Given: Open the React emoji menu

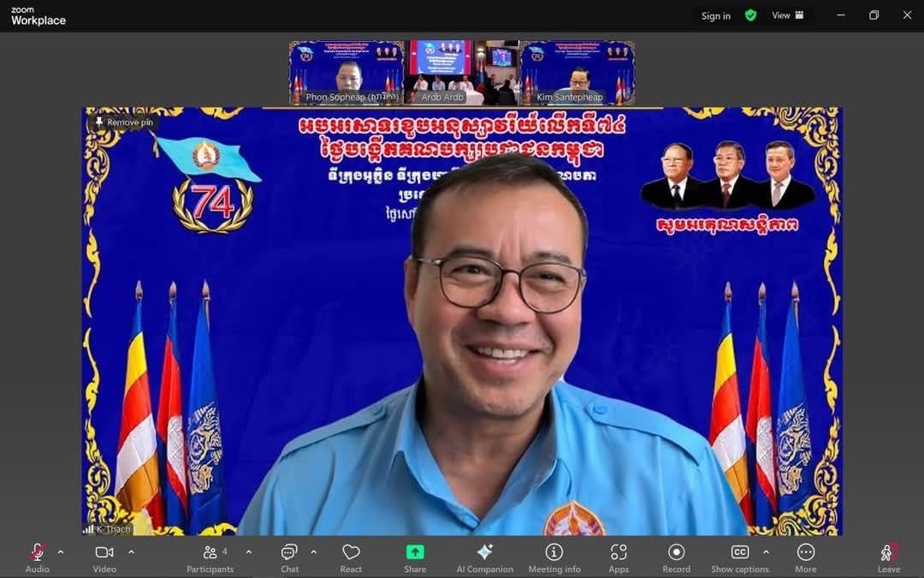Looking at the screenshot, I should pos(351,556).
